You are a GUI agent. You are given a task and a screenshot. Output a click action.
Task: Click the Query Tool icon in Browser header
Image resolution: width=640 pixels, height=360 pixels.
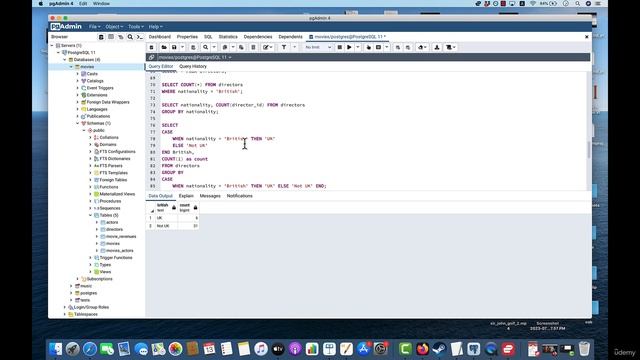101,37
